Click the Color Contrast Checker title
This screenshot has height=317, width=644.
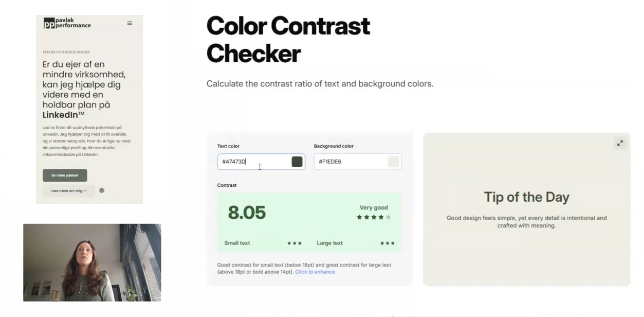point(288,40)
